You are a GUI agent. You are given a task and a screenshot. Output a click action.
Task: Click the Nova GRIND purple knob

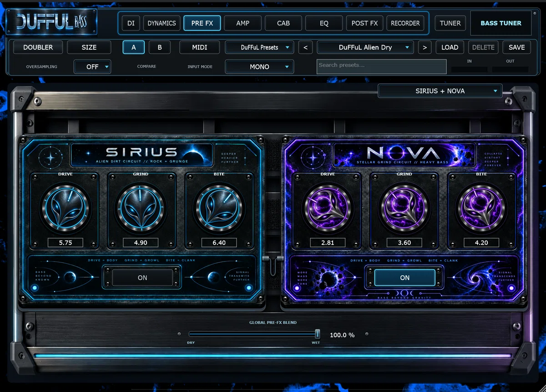tap(404, 208)
